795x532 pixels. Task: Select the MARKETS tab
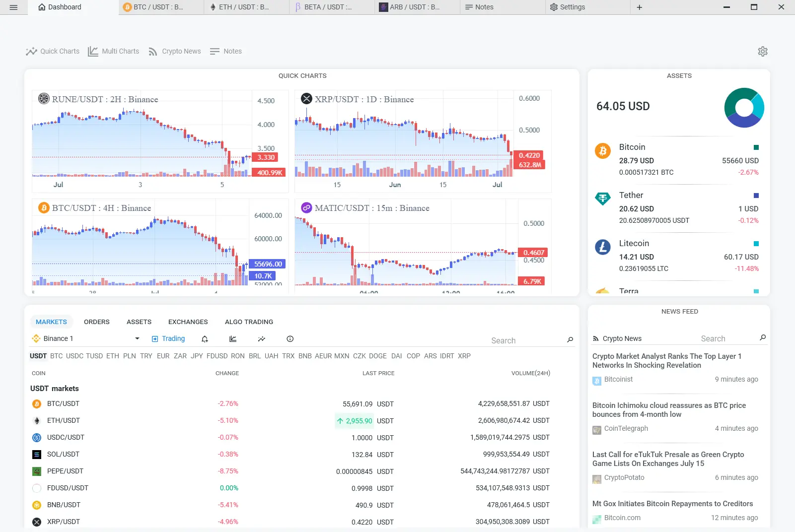click(x=52, y=322)
